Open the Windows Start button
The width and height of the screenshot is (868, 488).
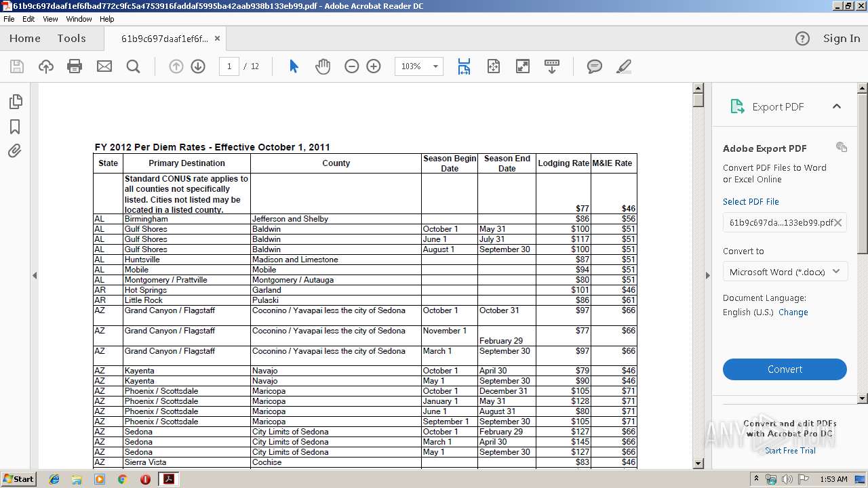point(19,479)
